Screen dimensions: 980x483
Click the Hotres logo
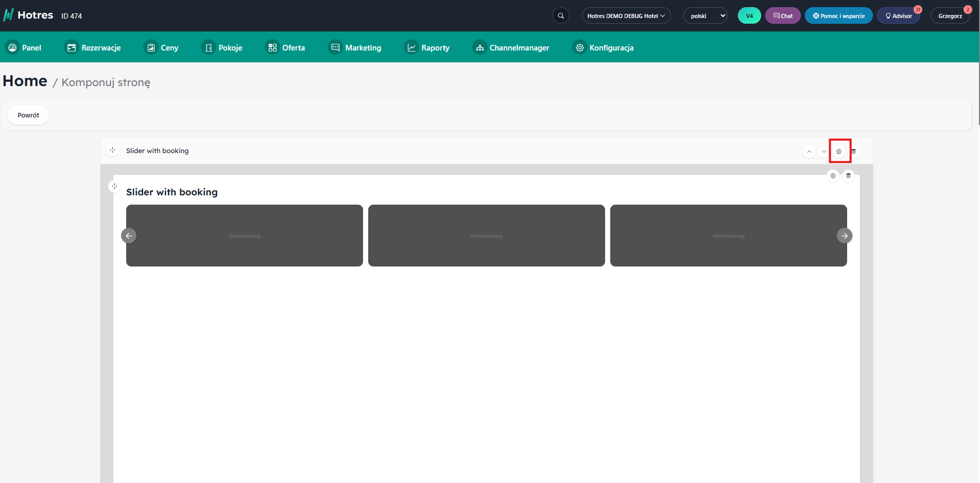click(x=28, y=15)
